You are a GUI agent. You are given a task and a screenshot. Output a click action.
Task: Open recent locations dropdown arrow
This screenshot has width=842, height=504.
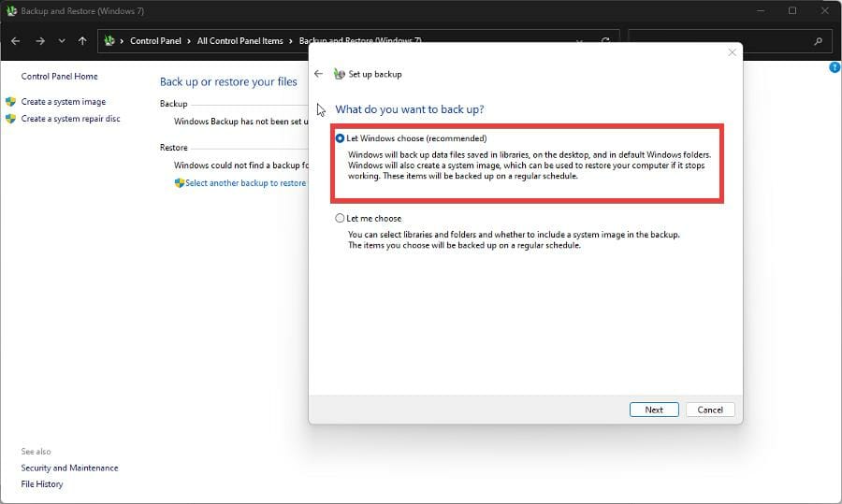[62, 41]
